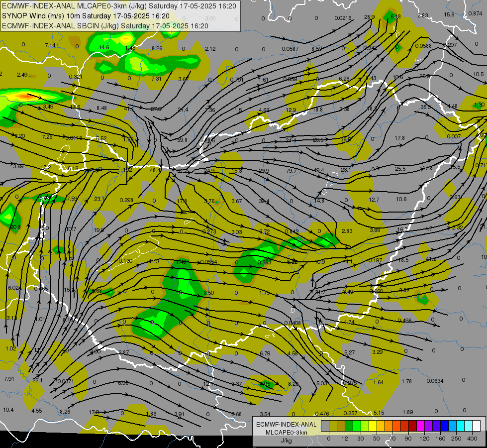Click the map value 0.476
This screenshot has height=448, width=487.
[322, 414]
